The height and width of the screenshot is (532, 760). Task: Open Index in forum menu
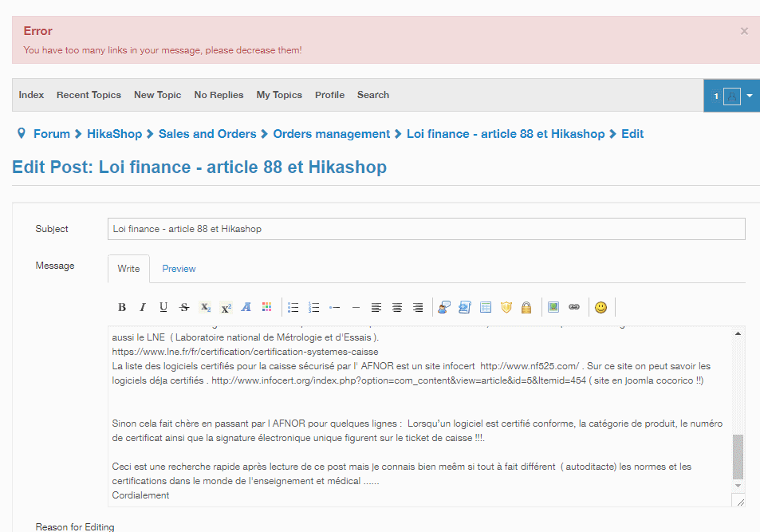click(x=31, y=95)
